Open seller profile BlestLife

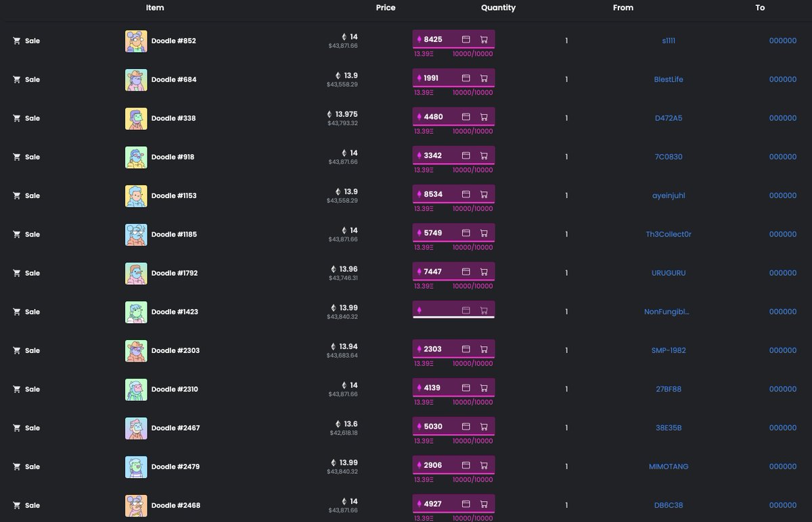click(669, 79)
